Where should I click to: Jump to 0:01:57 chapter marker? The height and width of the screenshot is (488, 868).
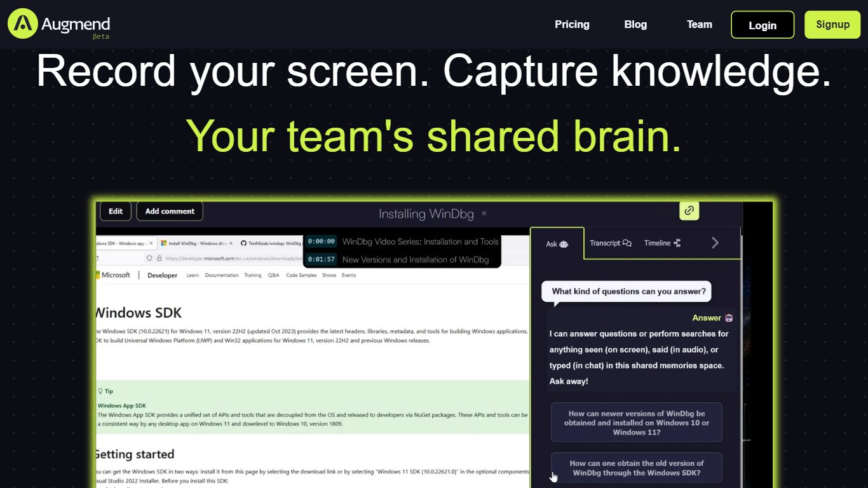(321, 259)
